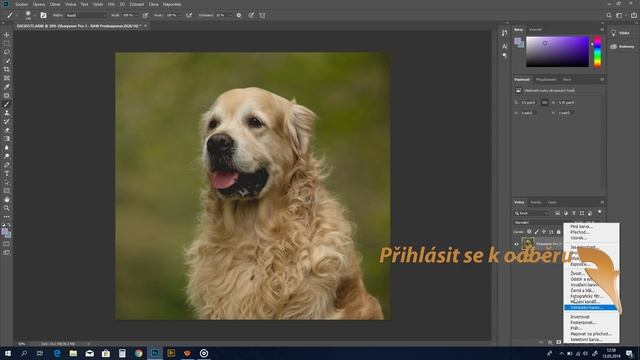The width and height of the screenshot is (640, 360).
Task: Pick a color in the color field
Action: (557, 51)
